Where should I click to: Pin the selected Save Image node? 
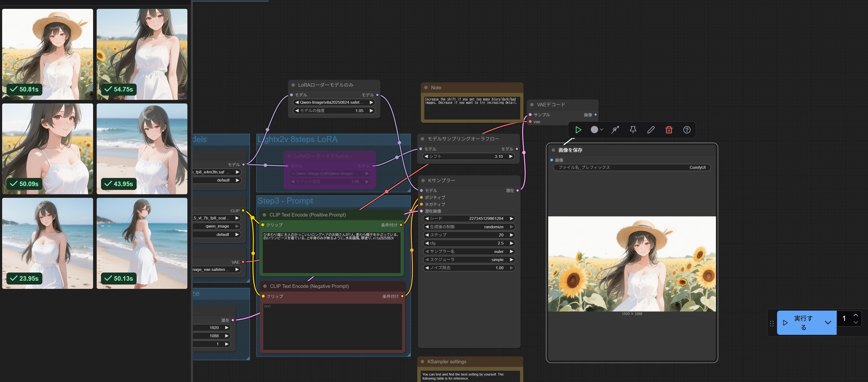633,130
